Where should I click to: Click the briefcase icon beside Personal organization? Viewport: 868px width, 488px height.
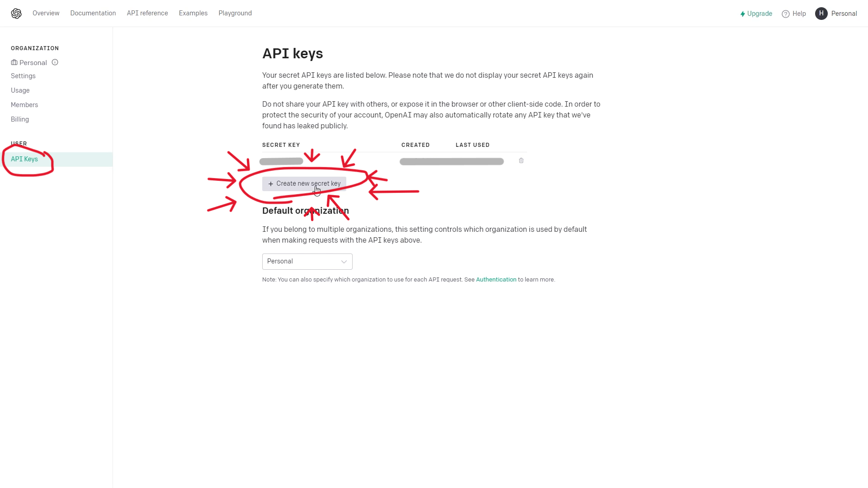14,62
